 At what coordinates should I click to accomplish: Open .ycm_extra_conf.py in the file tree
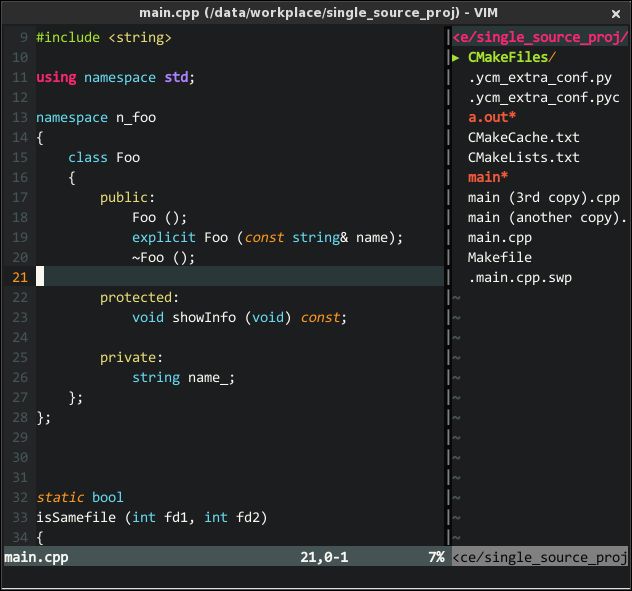[x=540, y=77]
